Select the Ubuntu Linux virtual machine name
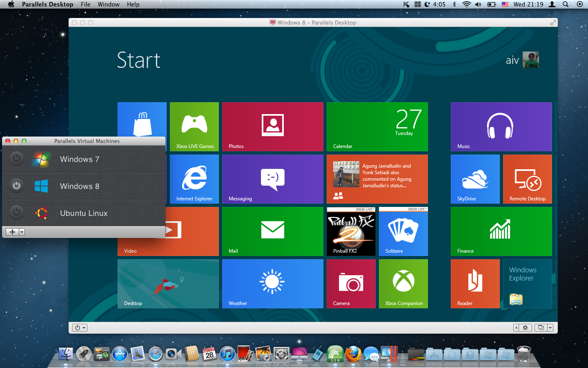This screenshot has width=588, height=368. pos(84,213)
